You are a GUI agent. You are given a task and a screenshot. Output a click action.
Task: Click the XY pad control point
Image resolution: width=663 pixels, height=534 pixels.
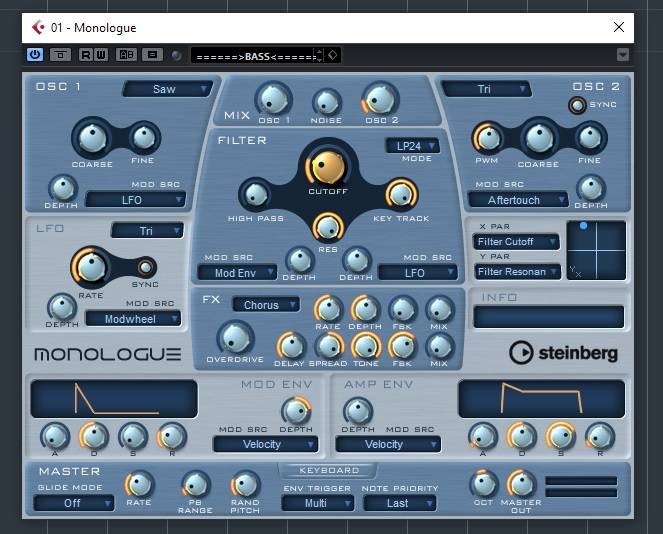(x=584, y=225)
